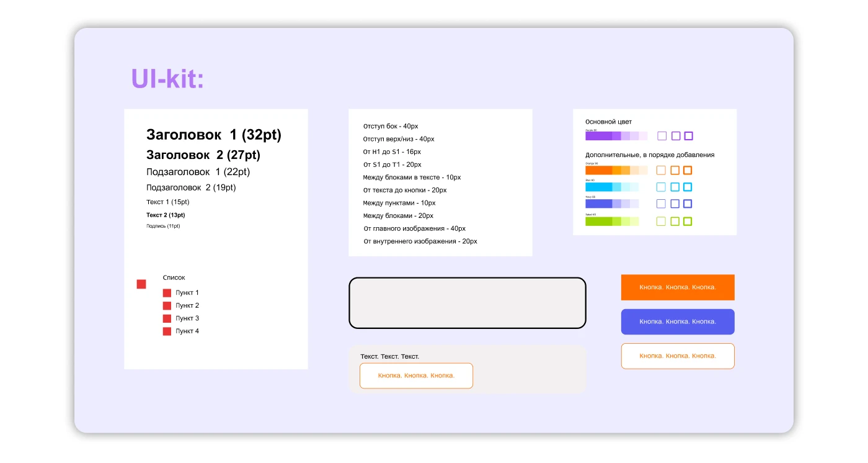Viewport: 868px width, 463px height.
Task: Click the sample 'Текст 1 (15pt)'
Action: 168,202
